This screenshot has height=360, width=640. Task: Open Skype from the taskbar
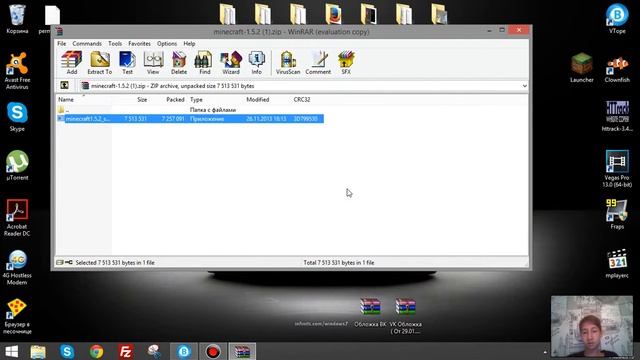pos(67,351)
